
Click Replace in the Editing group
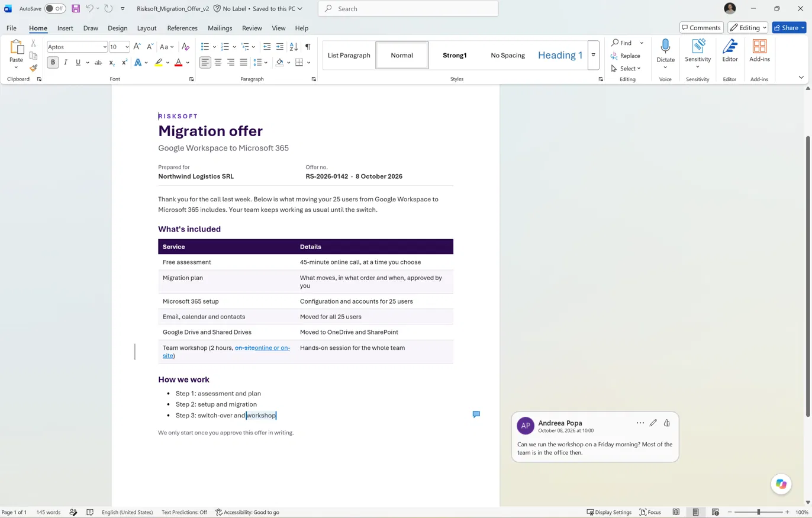(x=626, y=56)
